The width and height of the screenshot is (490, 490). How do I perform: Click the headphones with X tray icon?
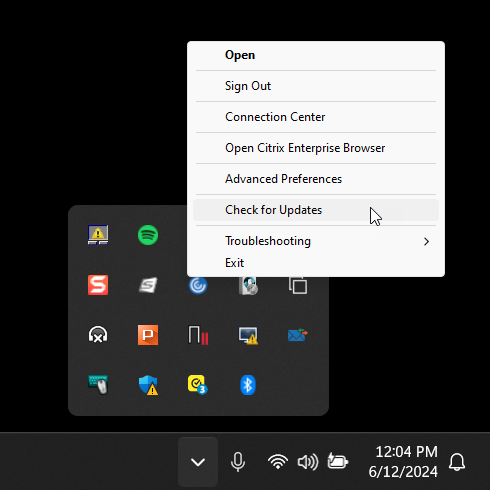(98, 335)
